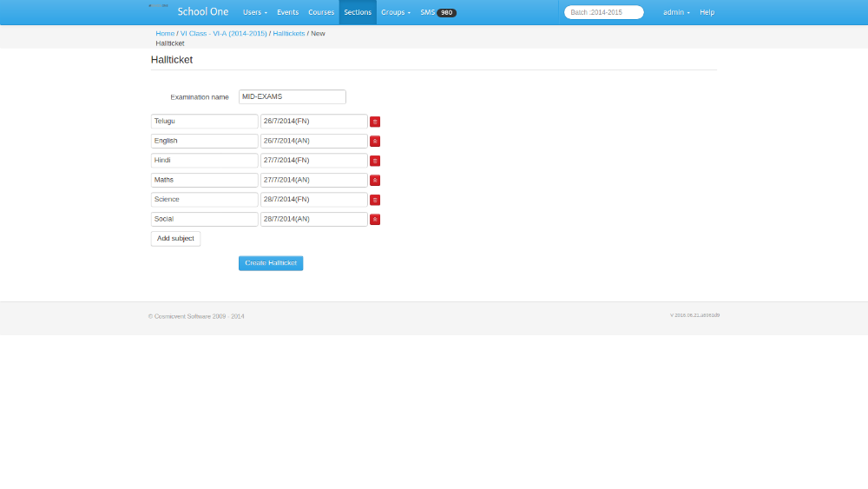Screen dimensions: 868x489
Task: Click the Examination name input field
Action: tap(292, 97)
